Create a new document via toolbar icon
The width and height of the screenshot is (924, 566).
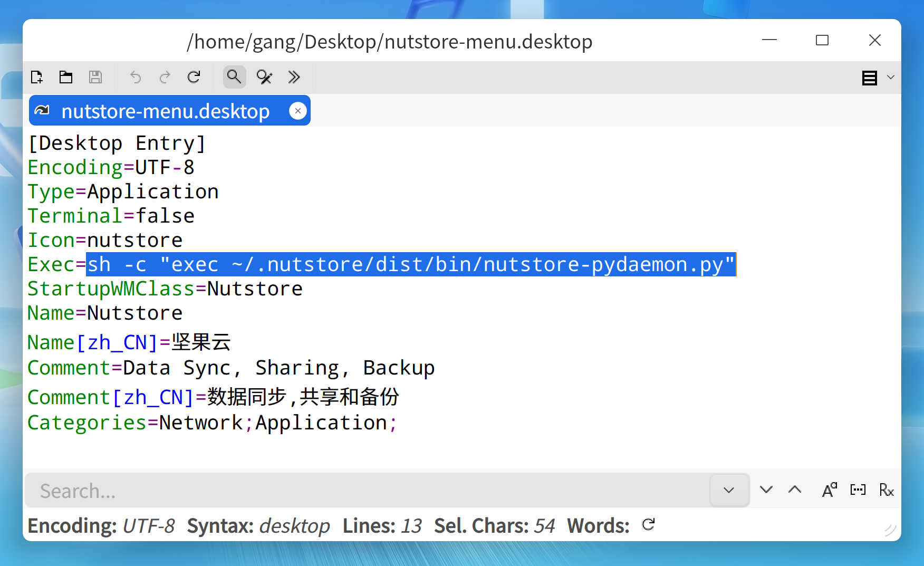point(37,78)
